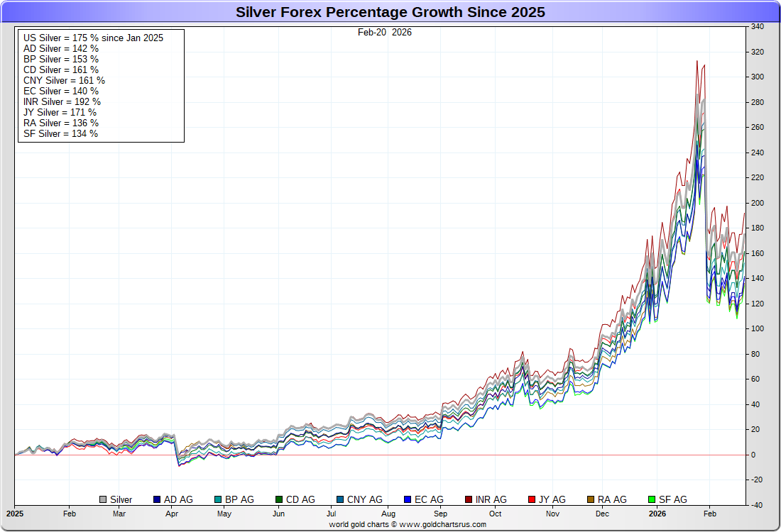The image size is (781, 532).
Task: Click the INR AG dark red legend marker
Action: (469, 500)
